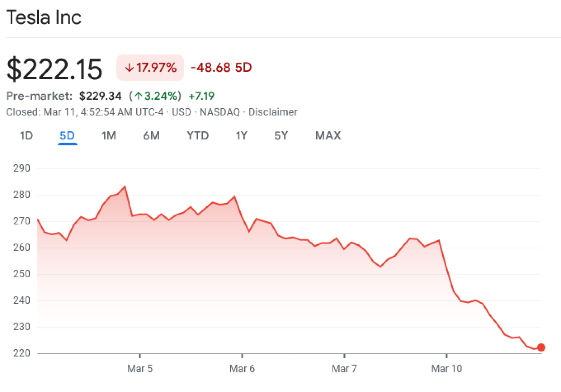Select the 1D time range tab

pyautogui.click(x=26, y=136)
